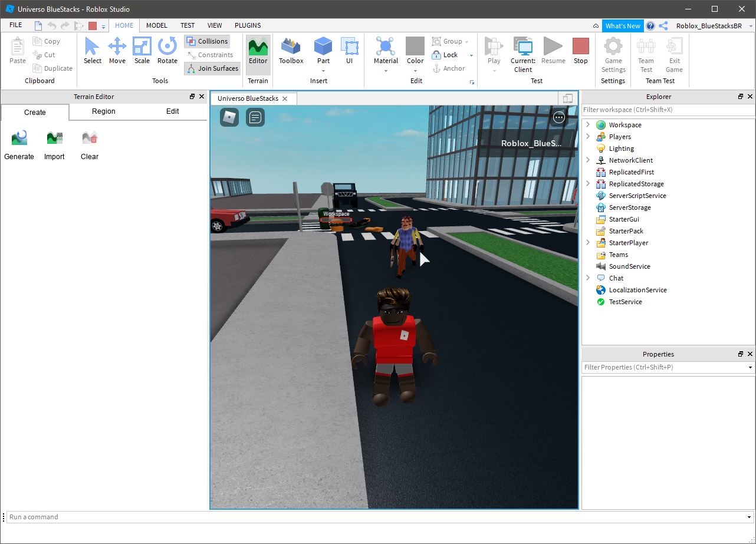This screenshot has width=756, height=544.
Task: Activate the Rotate tool
Action: (x=167, y=51)
